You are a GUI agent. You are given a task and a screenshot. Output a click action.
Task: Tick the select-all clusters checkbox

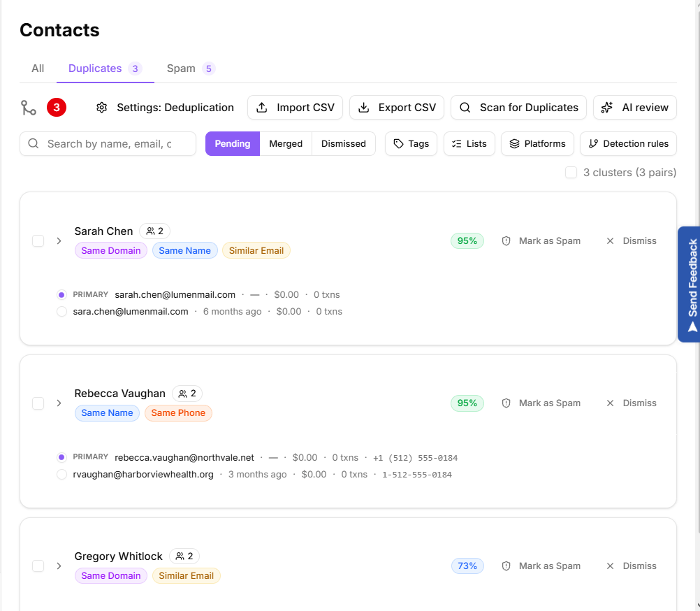coord(571,173)
